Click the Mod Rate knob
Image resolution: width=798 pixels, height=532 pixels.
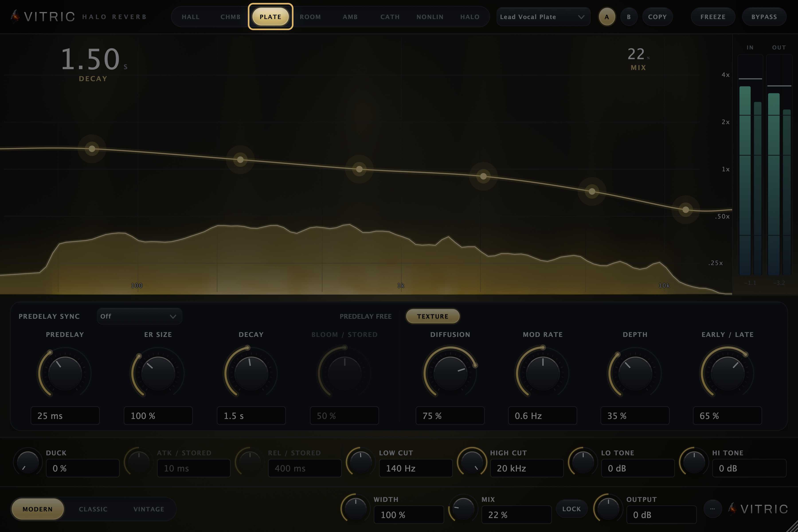tap(542, 373)
